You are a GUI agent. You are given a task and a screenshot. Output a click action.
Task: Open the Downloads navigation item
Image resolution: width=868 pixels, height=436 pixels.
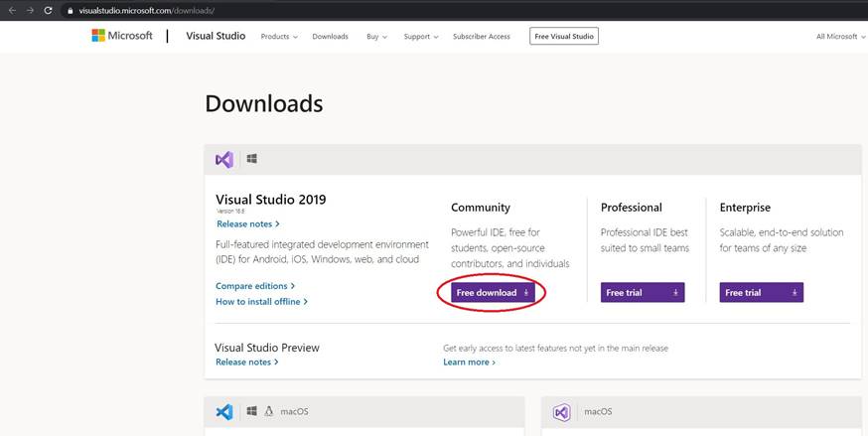pyautogui.click(x=330, y=37)
